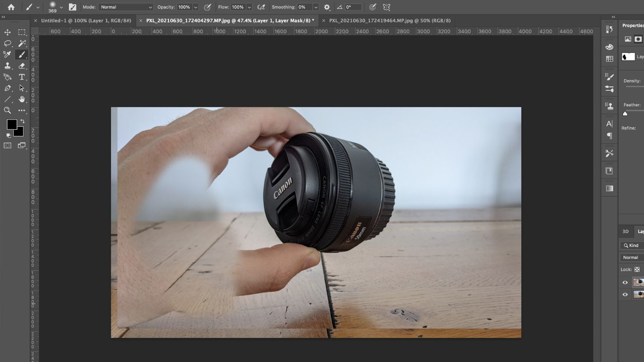Toggle visibility of the bottom layer
The height and width of the screenshot is (362, 644).
coord(625,294)
